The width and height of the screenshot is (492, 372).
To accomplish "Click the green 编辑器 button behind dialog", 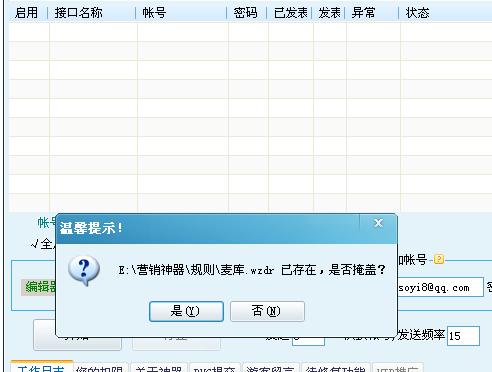I will coord(39,287).
